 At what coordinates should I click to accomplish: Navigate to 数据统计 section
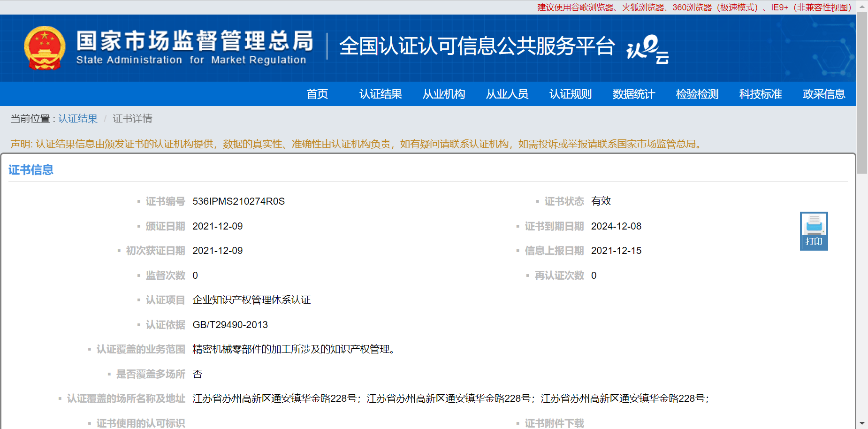click(634, 94)
